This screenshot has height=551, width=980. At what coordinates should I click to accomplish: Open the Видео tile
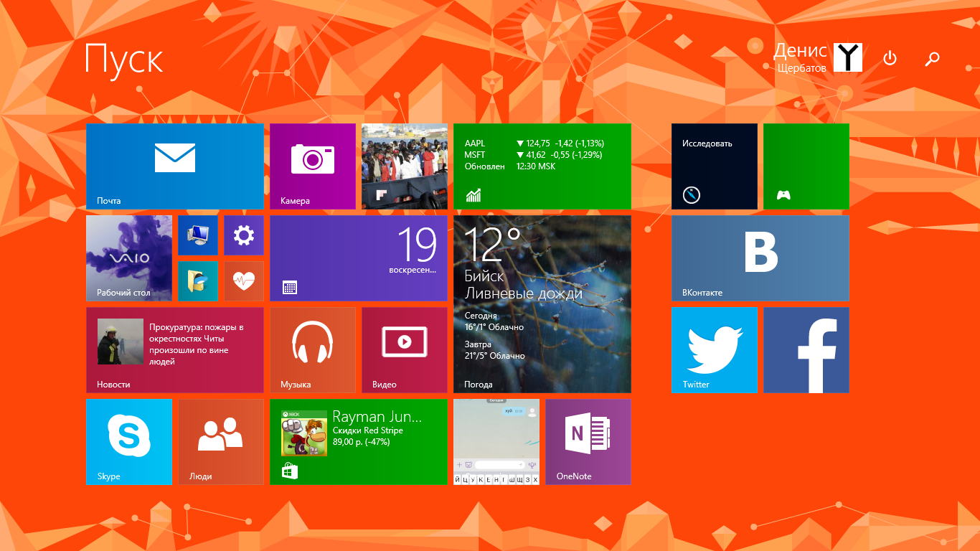[405, 350]
